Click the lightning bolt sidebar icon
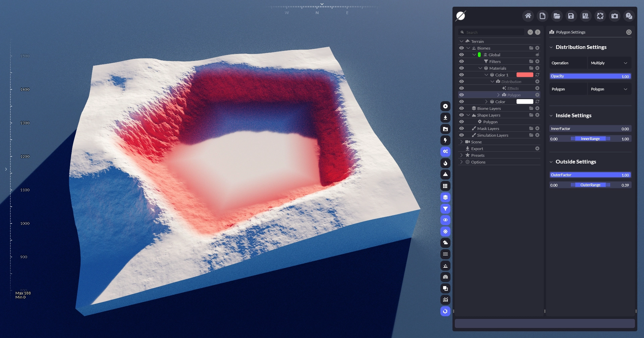The width and height of the screenshot is (644, 338). [x=445, y=140]
